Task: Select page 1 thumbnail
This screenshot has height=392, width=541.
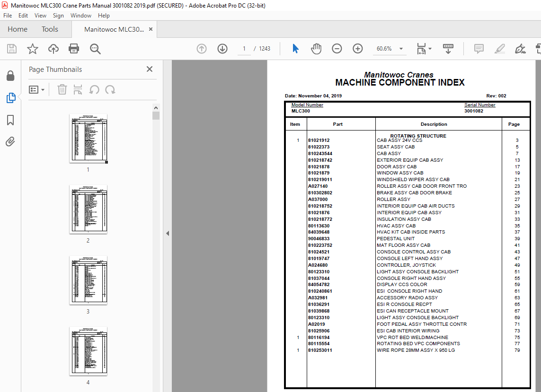Action: coord(89,138)
